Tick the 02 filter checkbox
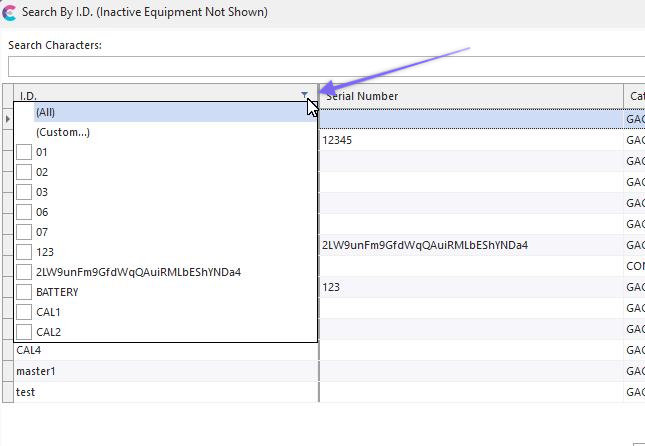The width and height of the screenshot is (645, 446). point(25,172)
